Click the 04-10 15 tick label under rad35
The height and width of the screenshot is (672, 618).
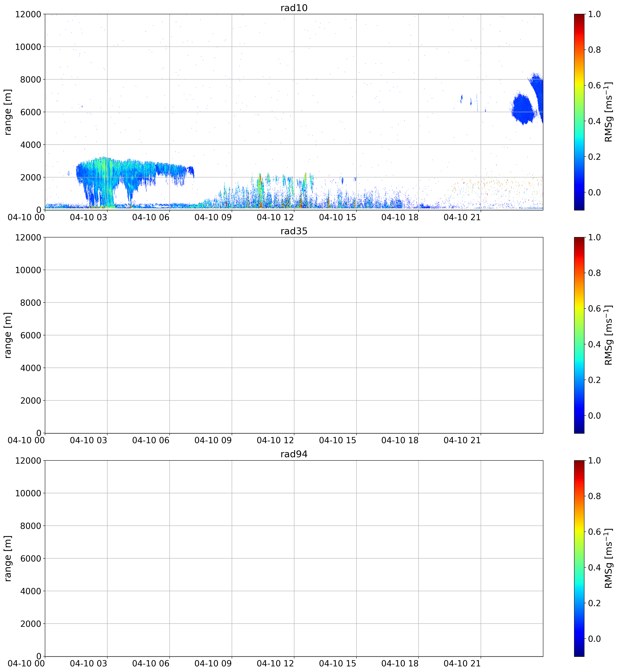click(x=338, y=440)
